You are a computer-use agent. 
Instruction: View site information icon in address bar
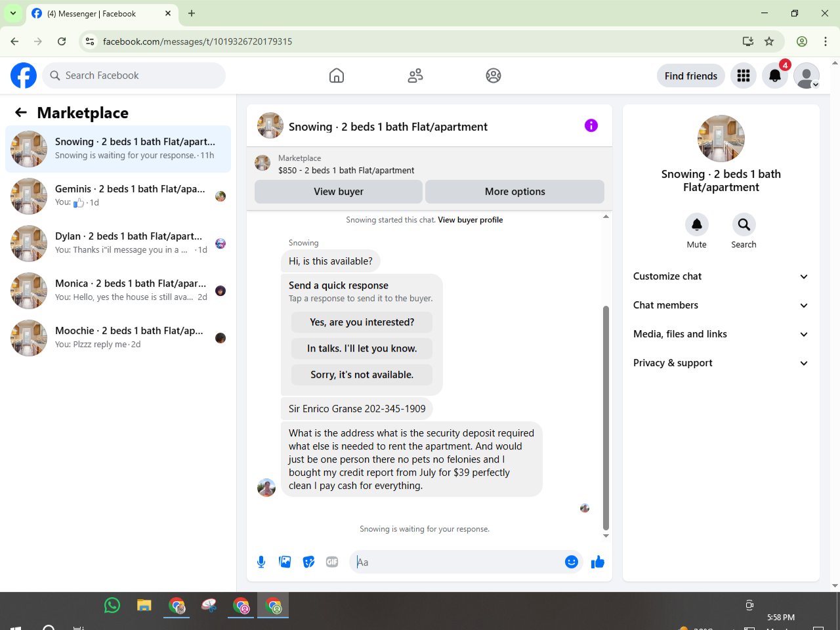(90, 41)
